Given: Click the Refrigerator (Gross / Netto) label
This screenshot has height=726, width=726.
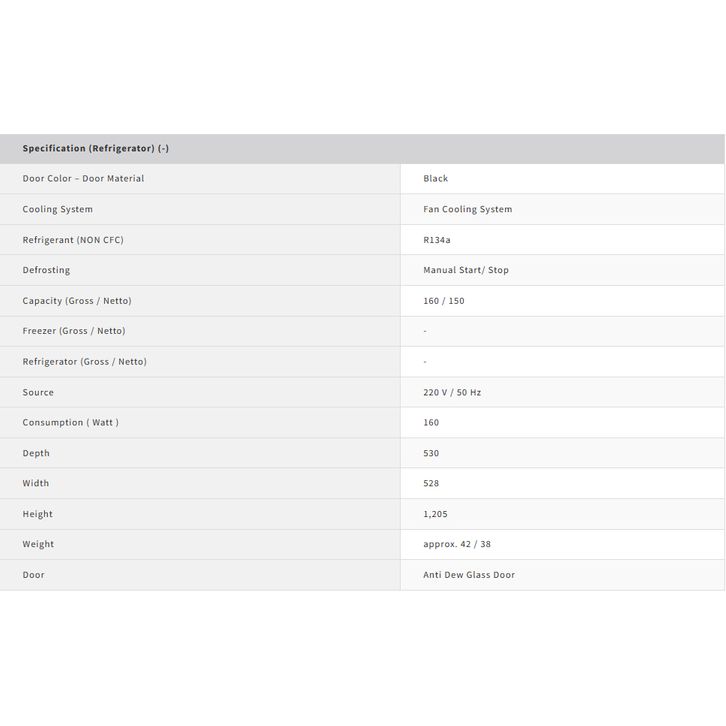Looking at the screenshot, I should point(85,362).
